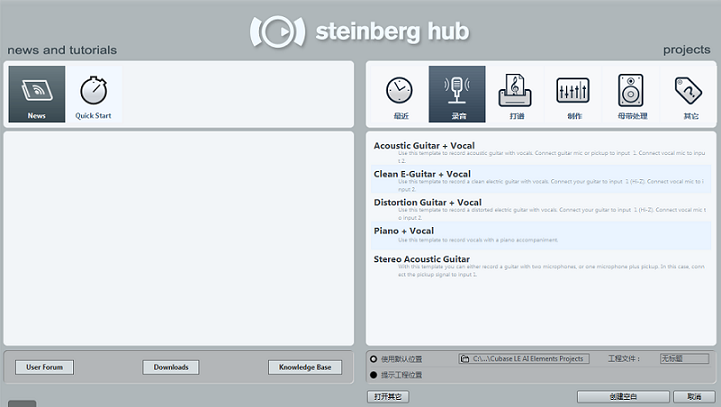Select the Production mixer faders category
The height and width of the screenshot is (407, 721).
(x=573, y=94)
